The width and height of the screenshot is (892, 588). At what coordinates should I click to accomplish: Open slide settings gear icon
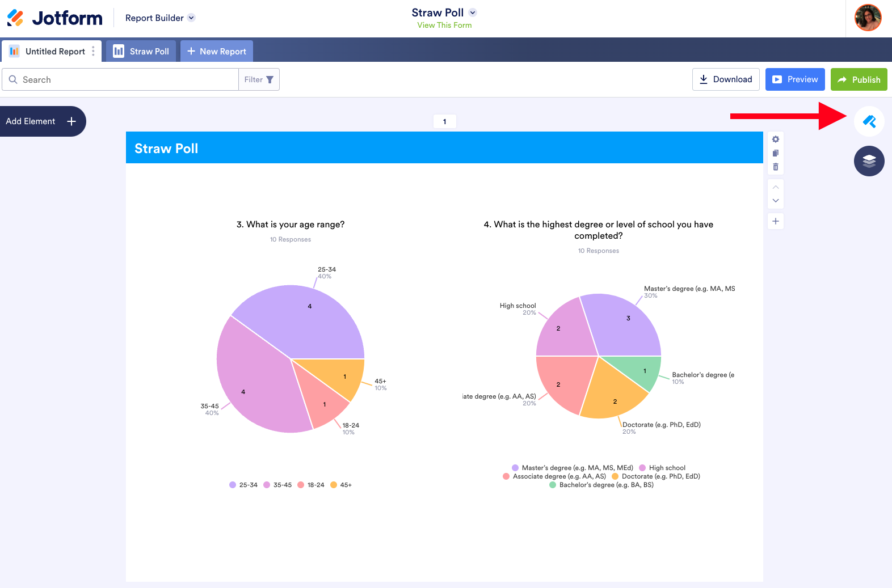776,139
